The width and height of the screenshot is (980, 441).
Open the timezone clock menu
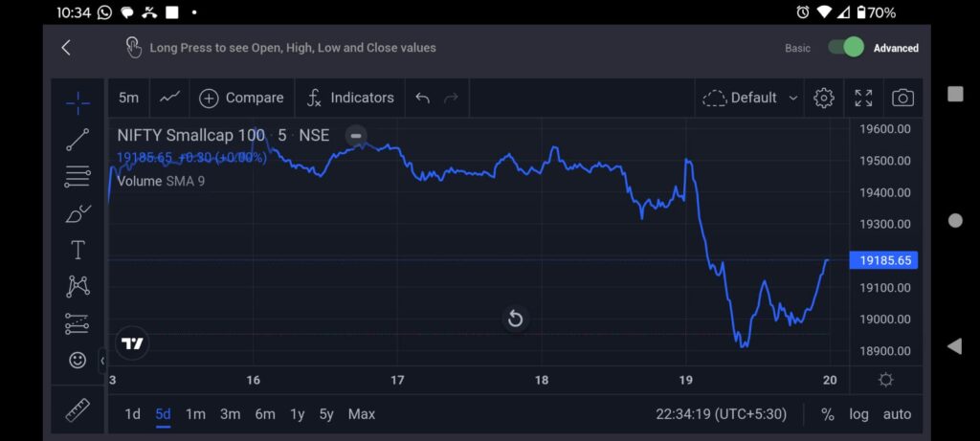point(722,414)
